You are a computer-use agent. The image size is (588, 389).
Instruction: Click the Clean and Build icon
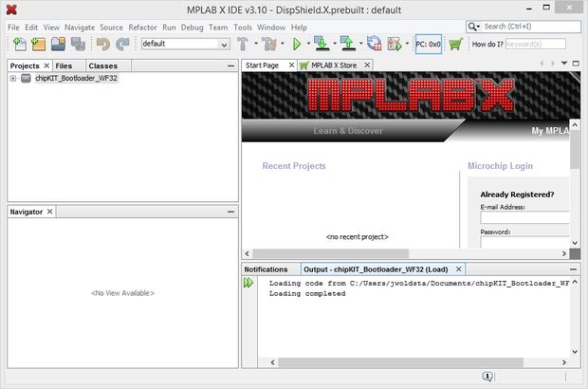point(269,44)
